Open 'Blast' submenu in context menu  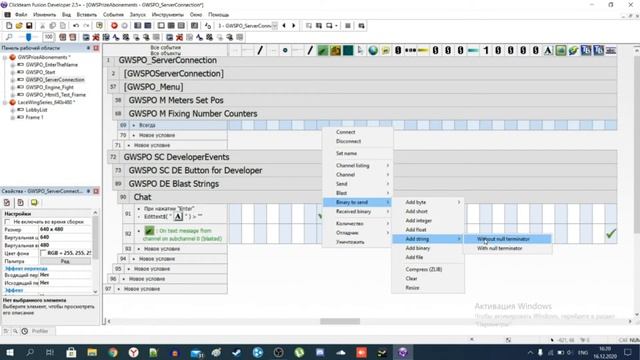click(x=358, y=193)
